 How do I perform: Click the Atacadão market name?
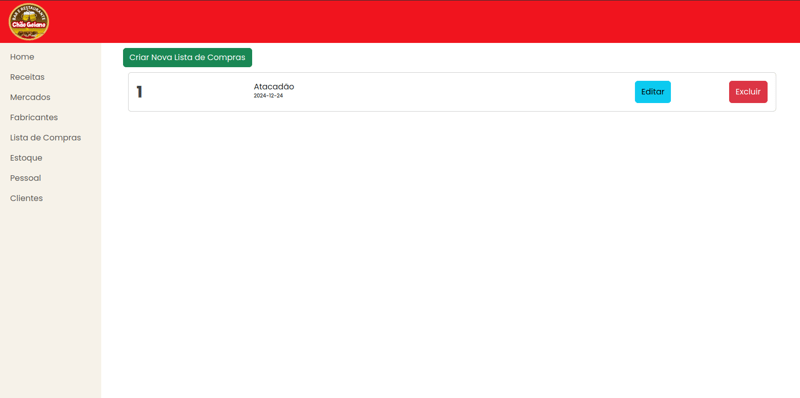[x=274, y=87]
